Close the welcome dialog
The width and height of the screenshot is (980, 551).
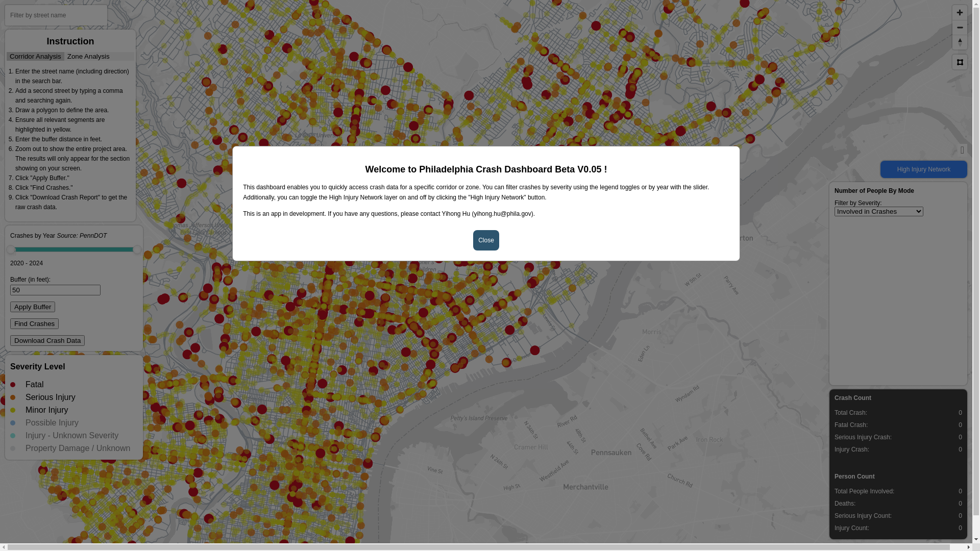click(x=486, y=240)
